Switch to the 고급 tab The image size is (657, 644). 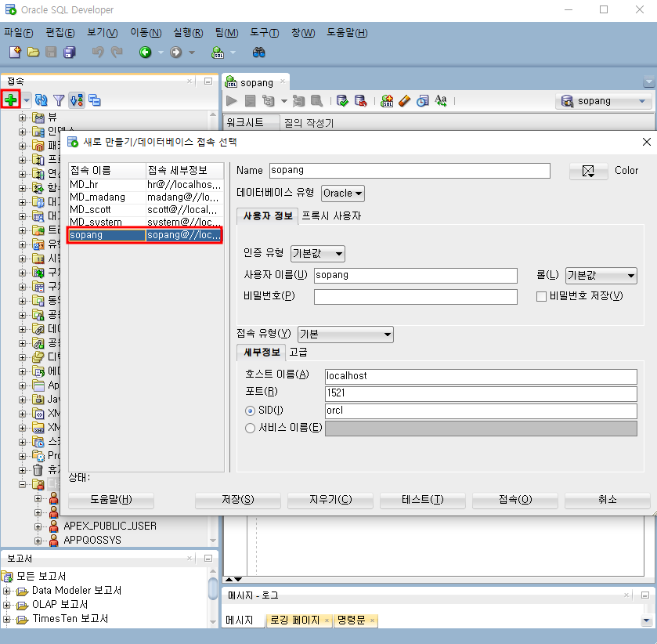[298, 353]
